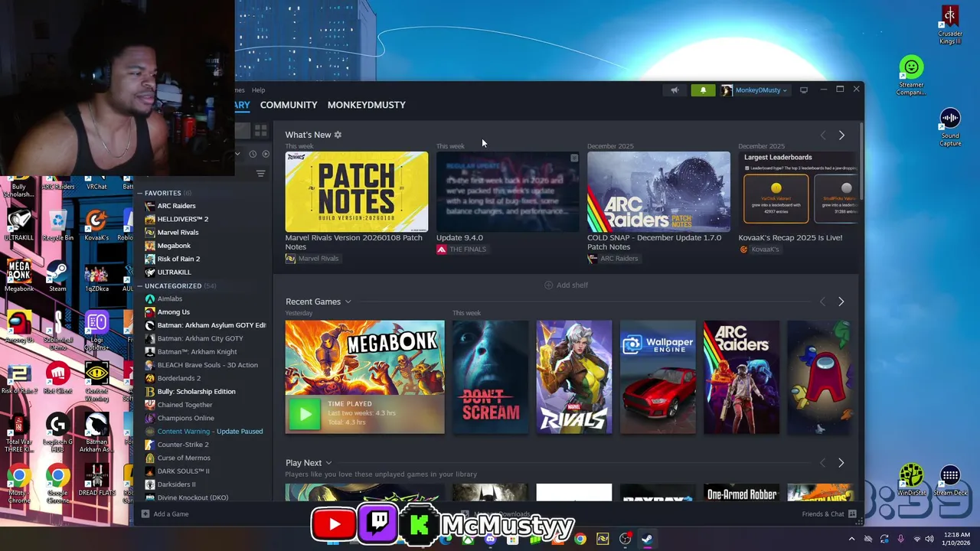
Task: Open advanced library filters icon
Action: 261,174
